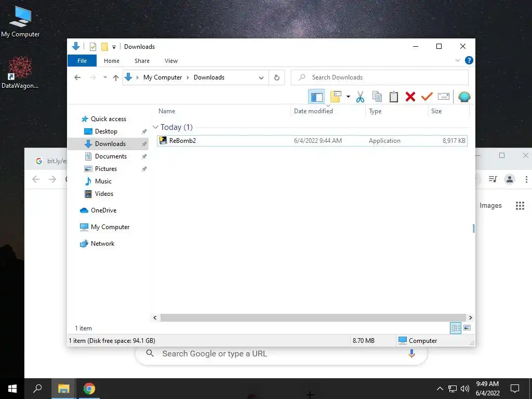The height and width of the screenshot is (399, 532).
Task: Click the horizontal scrollbar left arrow
Action: click(x=155, y=318)
